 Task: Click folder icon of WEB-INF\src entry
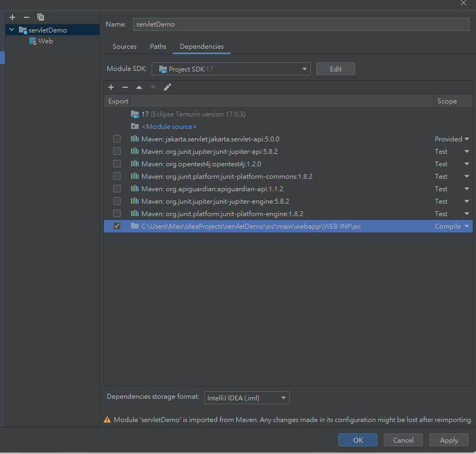click(135, 226)
